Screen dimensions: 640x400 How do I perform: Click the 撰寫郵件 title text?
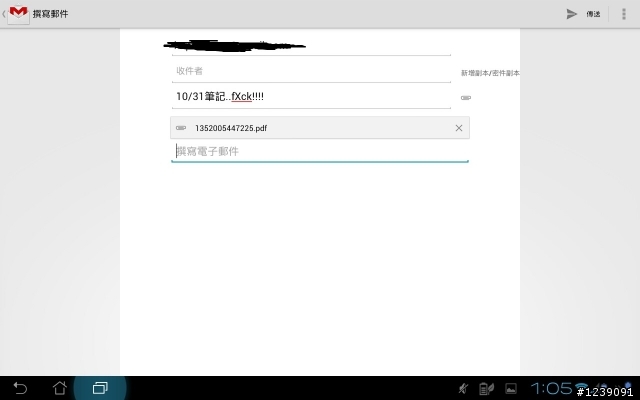tap(50, 14)
